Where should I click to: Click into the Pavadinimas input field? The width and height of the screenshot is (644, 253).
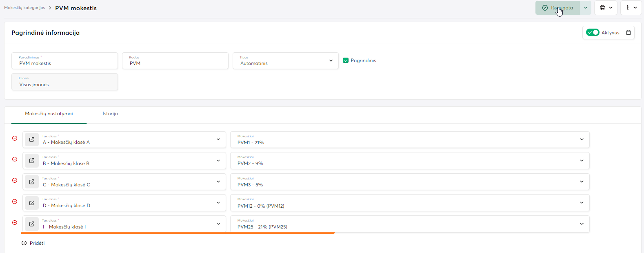[x=65, y=63]
